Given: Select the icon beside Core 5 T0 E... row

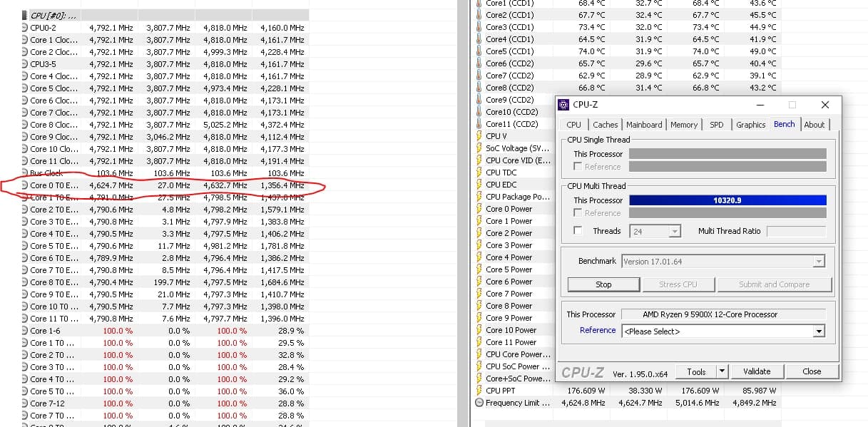Looking at the screenshot, I should [x=25, y=246].
